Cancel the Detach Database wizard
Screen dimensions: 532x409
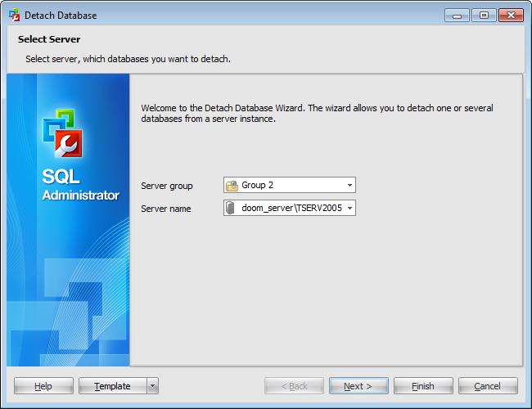pos(488,386)
